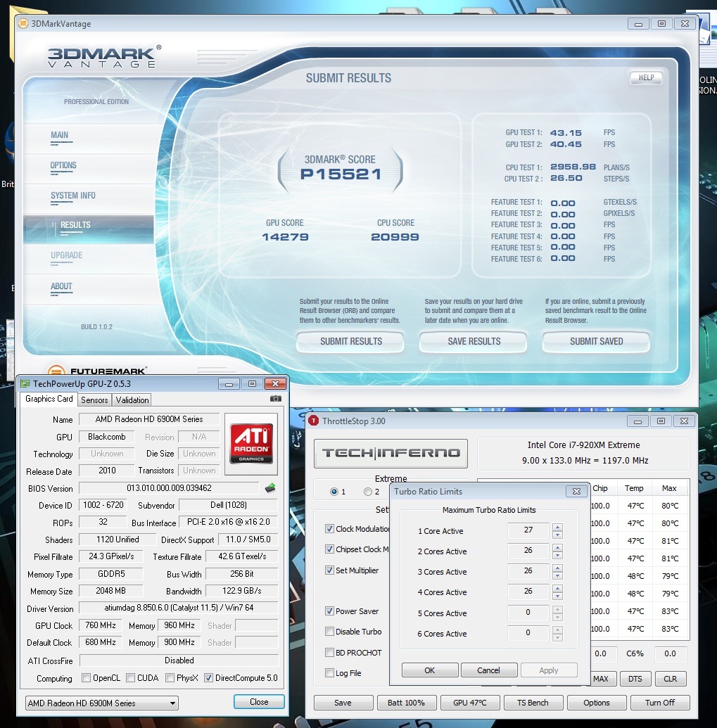Toggle the OpenCL checkbox in GPU-Z

point(86,678)
